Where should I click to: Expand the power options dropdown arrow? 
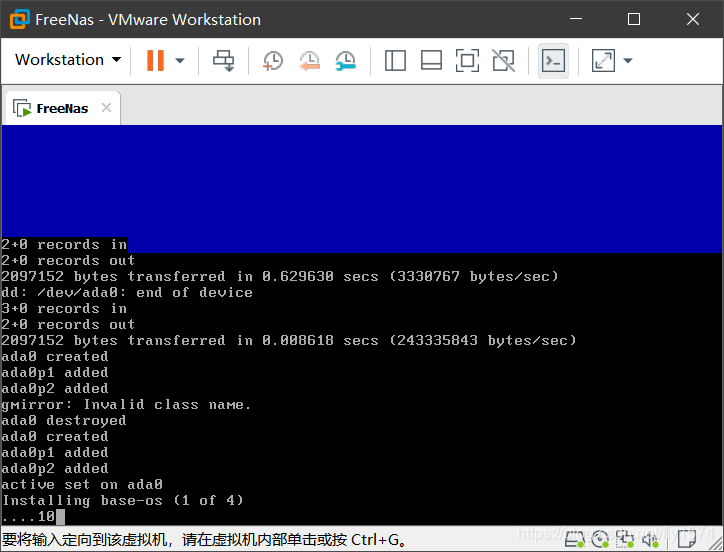pos(180,61)
